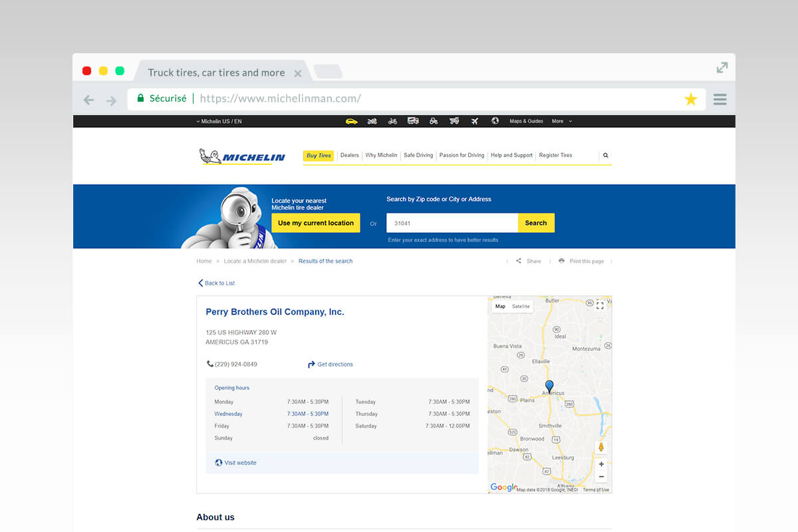Viewport: 798px width, 532px height.
Task: Click the Perry Brothers Oil Company heading
Action: click(275, 312)
